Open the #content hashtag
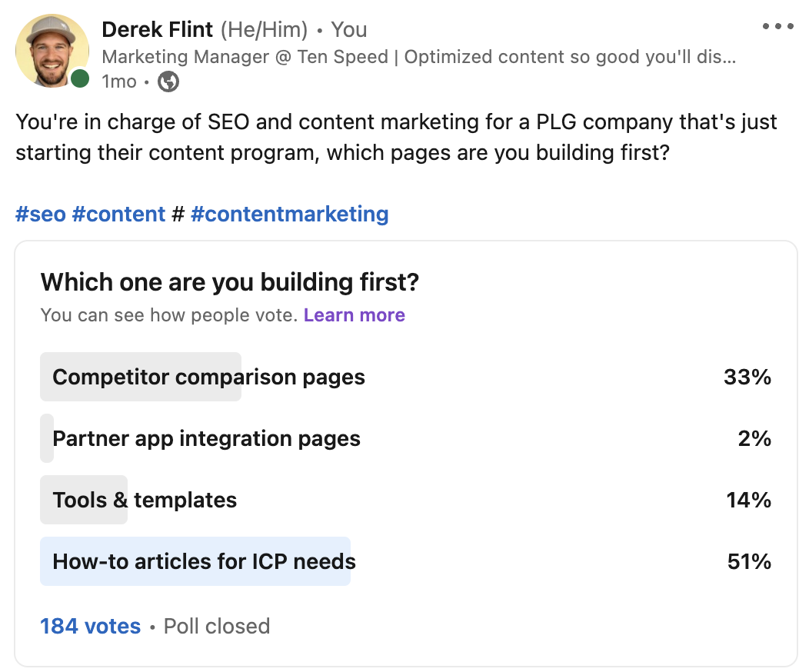Image resolution: width=809 pixels, height=672 pixels. pyautogui.click(x=118, y=214)
